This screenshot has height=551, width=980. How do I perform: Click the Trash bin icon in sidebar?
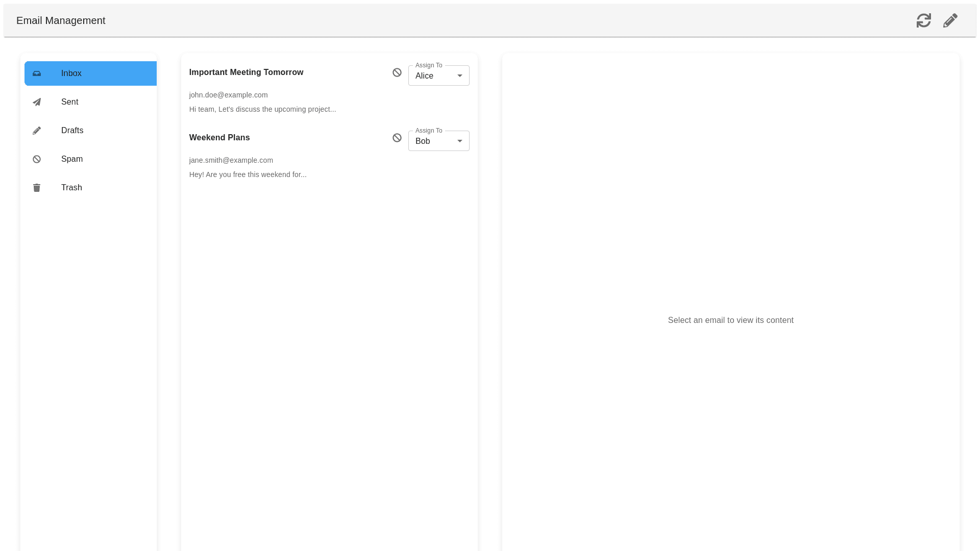pyautogui.click(x=37, y=188)
